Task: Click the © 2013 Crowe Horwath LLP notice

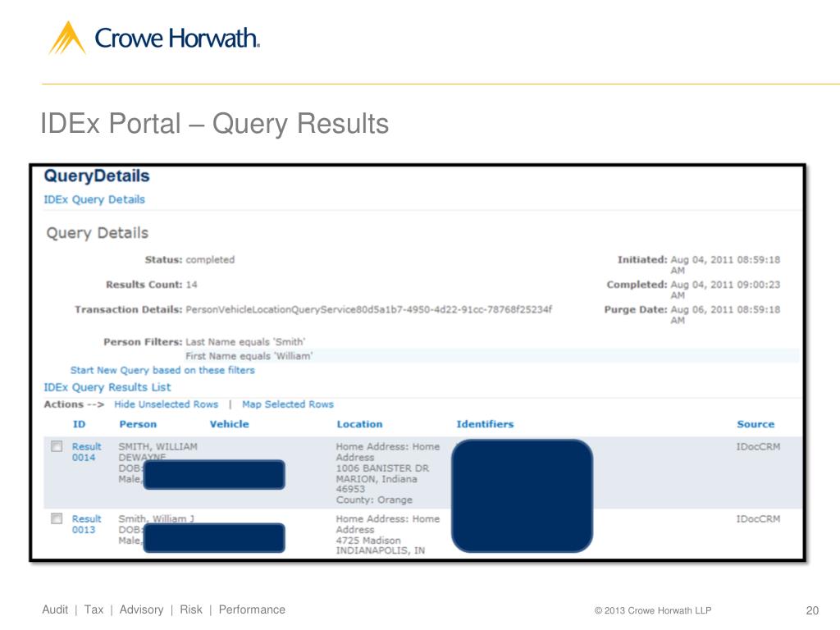Action: 653,610
